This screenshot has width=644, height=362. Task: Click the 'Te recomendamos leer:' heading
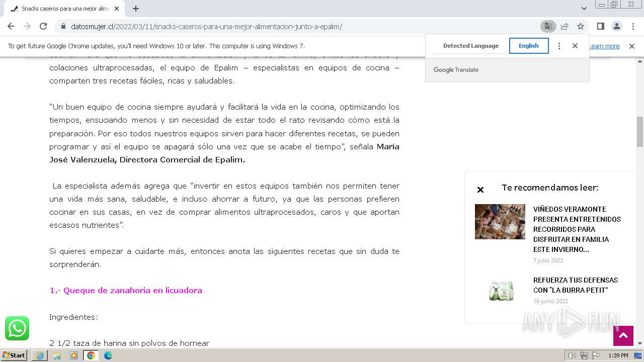coord(550,188)
